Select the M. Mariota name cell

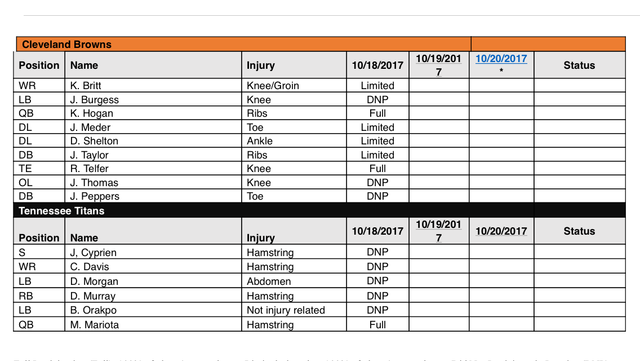(153, 325)
